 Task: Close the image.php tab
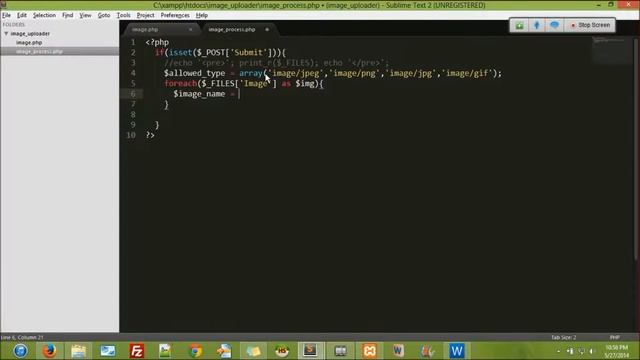(x=190, y=29)
